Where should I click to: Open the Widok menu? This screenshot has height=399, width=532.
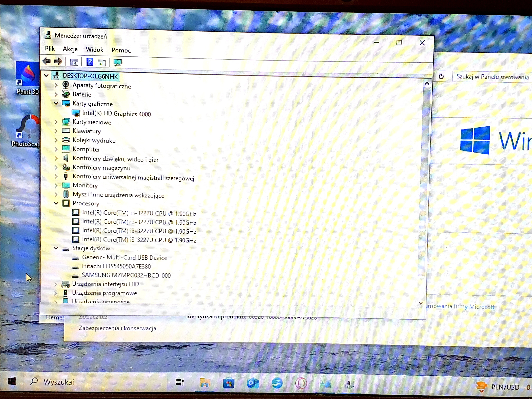click(x=94, y=49)
